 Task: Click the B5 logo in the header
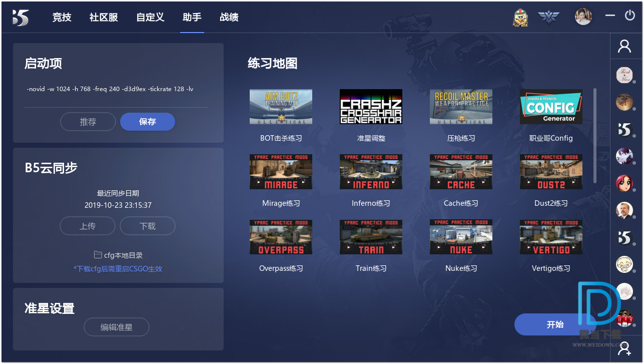21,18
